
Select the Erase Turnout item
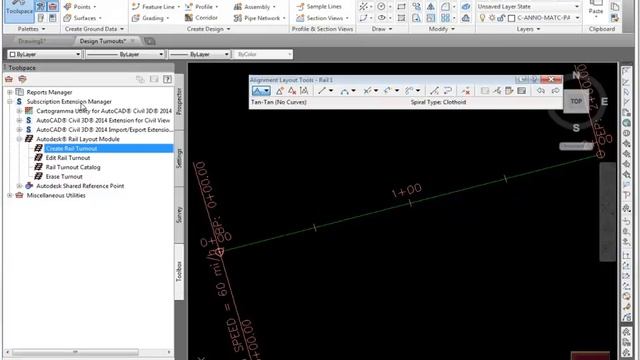click(x=64, y=177)
